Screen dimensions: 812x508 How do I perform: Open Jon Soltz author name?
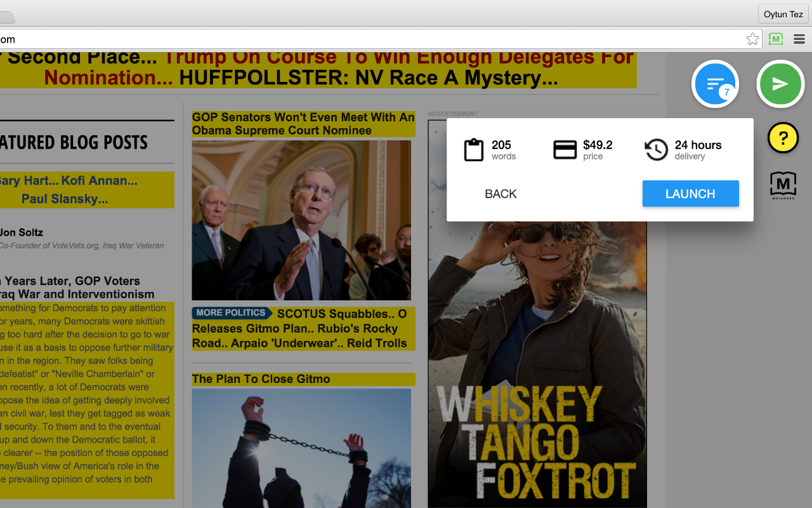pos(22,232)
